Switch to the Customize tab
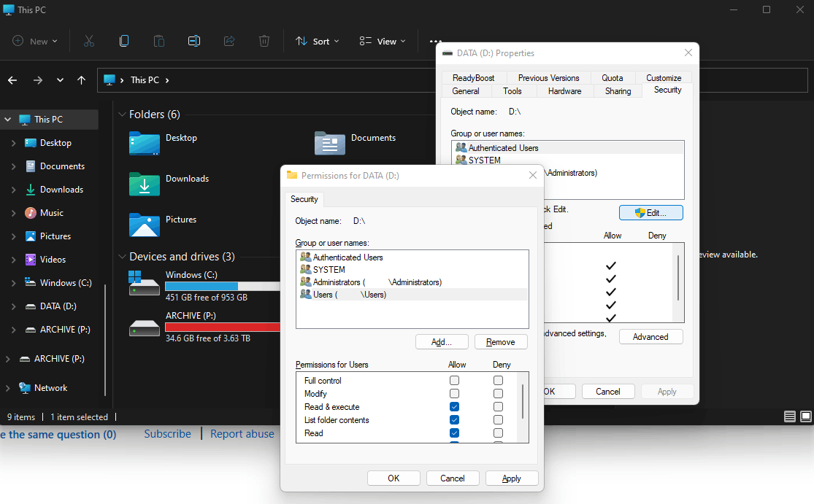 664,78
